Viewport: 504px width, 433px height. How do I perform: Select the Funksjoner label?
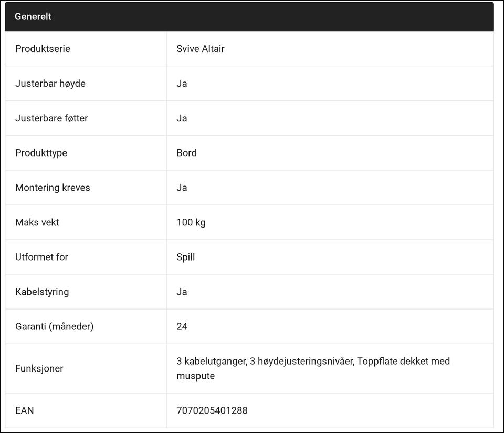[39, 368]
